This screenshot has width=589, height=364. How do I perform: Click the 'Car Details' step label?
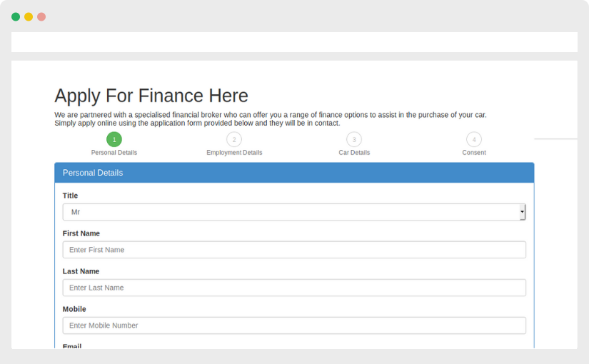pyautogui.click(x=354, y=153)
